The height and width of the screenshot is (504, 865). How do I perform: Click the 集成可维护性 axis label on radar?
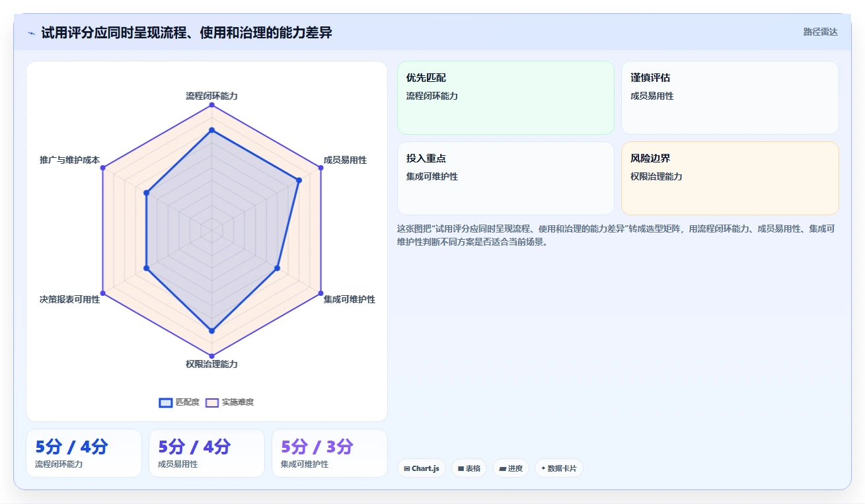click(x=349, y=299)
